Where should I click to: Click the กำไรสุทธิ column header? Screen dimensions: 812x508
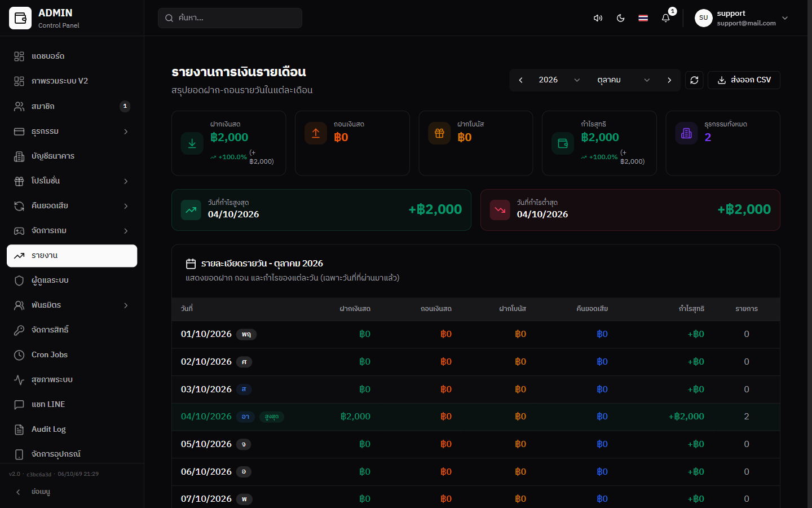tap(691, 309)
